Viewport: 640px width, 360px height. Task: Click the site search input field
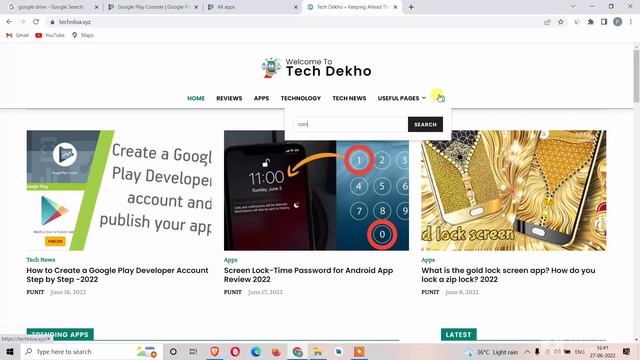351,124
